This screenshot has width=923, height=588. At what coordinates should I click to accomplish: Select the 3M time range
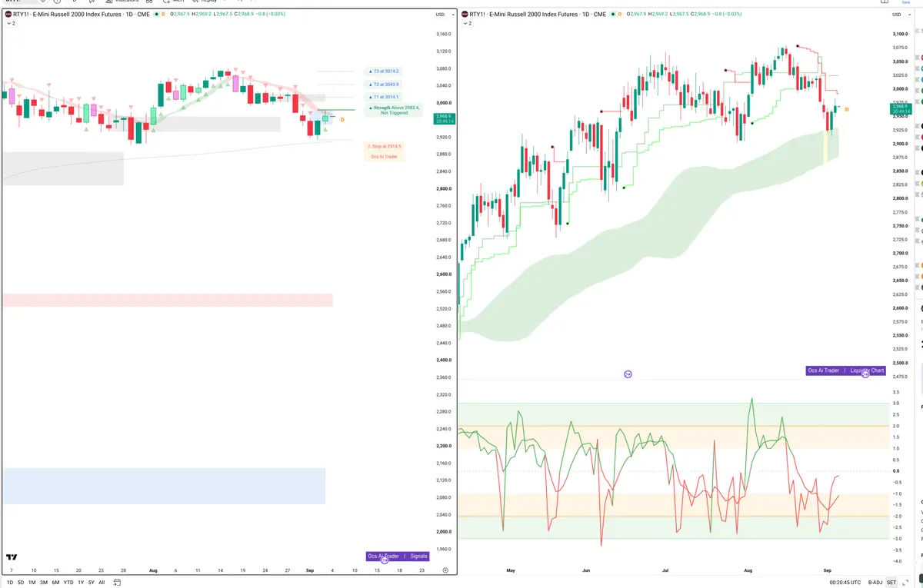click(x=44, y=583)
